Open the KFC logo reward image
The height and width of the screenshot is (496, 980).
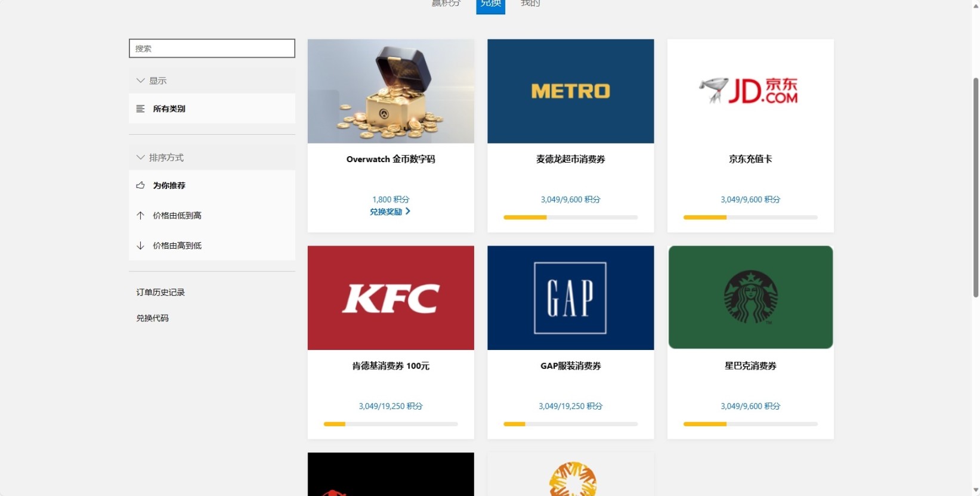391,297
